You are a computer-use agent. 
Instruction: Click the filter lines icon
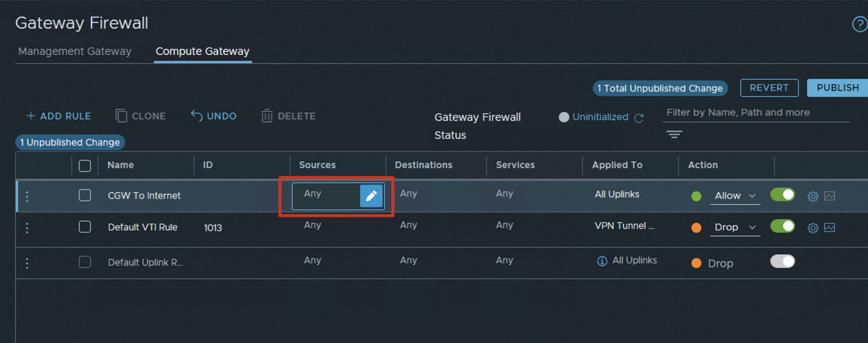point(674,134)
